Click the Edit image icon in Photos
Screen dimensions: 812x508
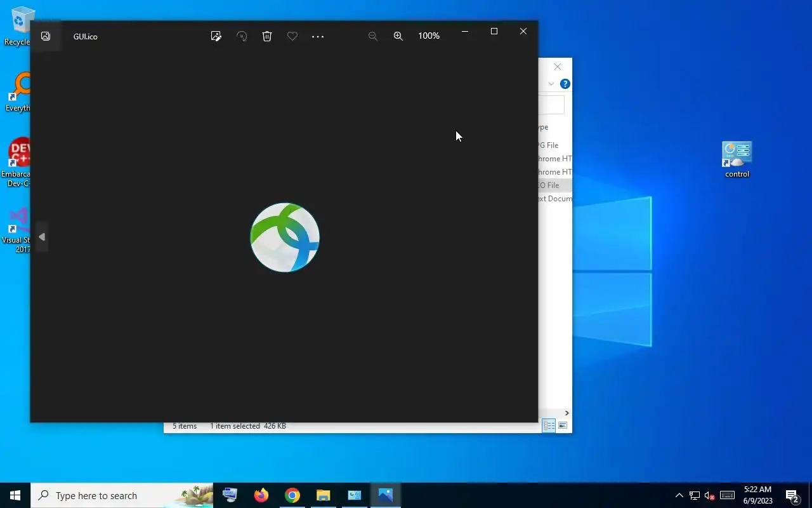[x=216, y=36]
